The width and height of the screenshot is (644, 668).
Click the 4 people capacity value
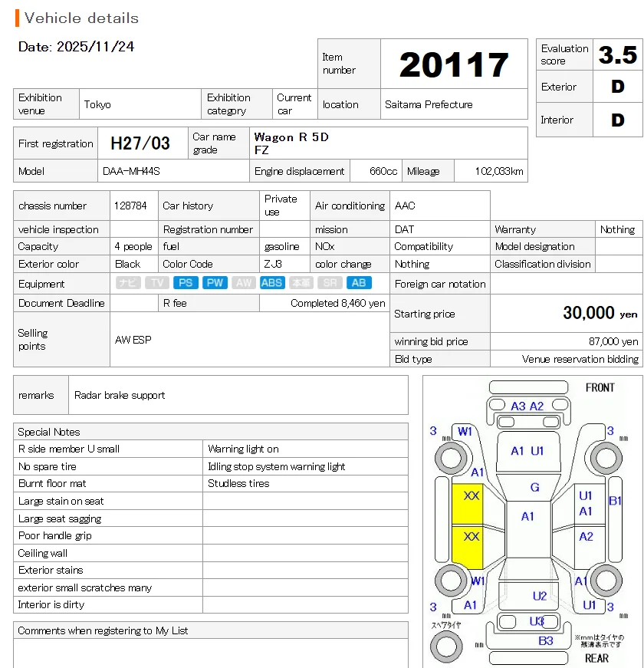click(133, 247)
